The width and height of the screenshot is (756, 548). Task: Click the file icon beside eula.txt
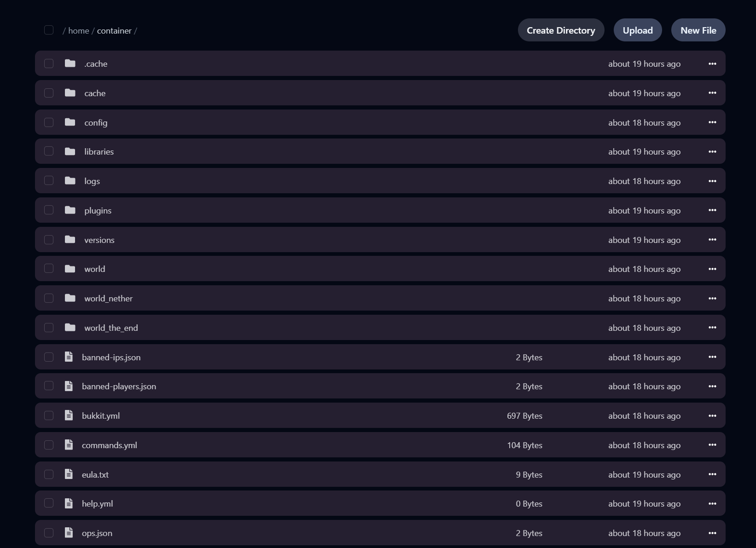pyautogui.click(x=69, y=474)
